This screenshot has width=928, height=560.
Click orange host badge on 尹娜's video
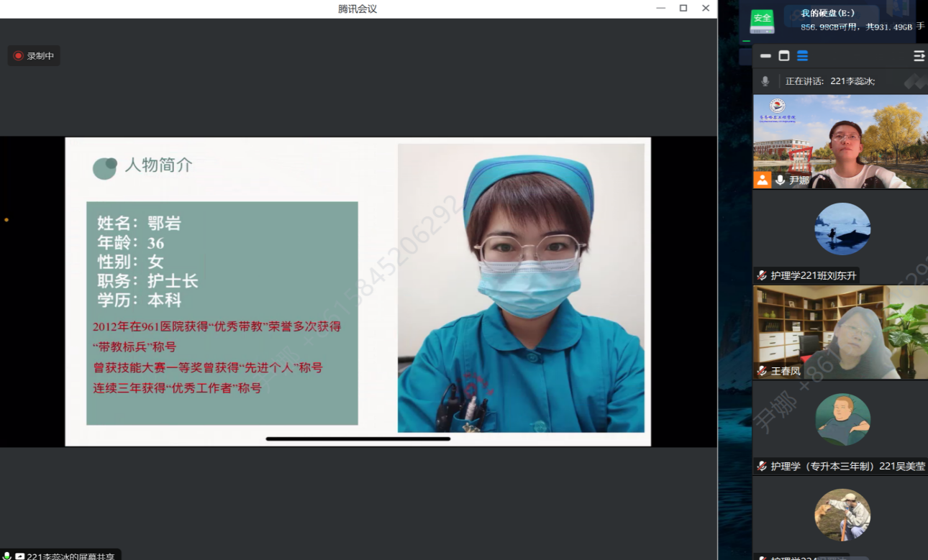(762, 180)
